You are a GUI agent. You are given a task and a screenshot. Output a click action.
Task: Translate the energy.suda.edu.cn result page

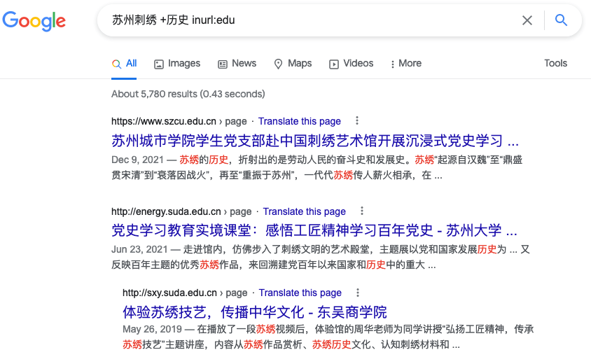[x=305, y=211]
